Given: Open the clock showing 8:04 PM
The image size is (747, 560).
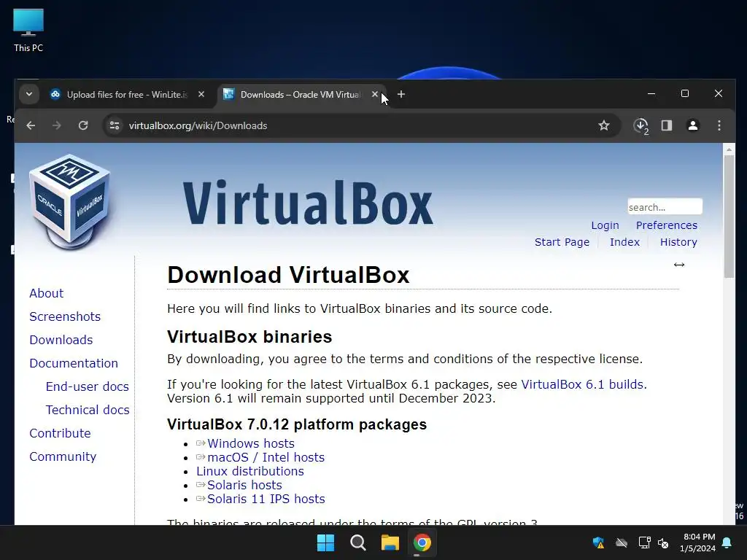Looking at the screenshot, I should pyautogui.click(x=697, y=542).
